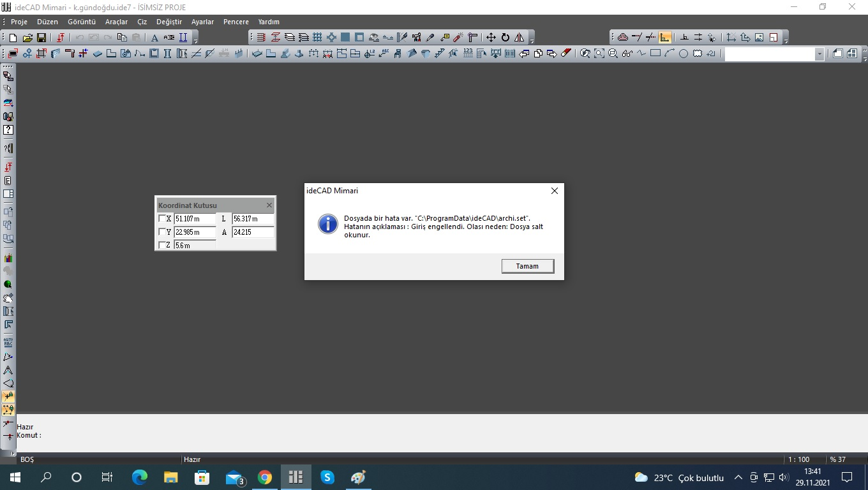Select the Move (four-arrow) tool
868x490 pixels.
coord(491,38)
